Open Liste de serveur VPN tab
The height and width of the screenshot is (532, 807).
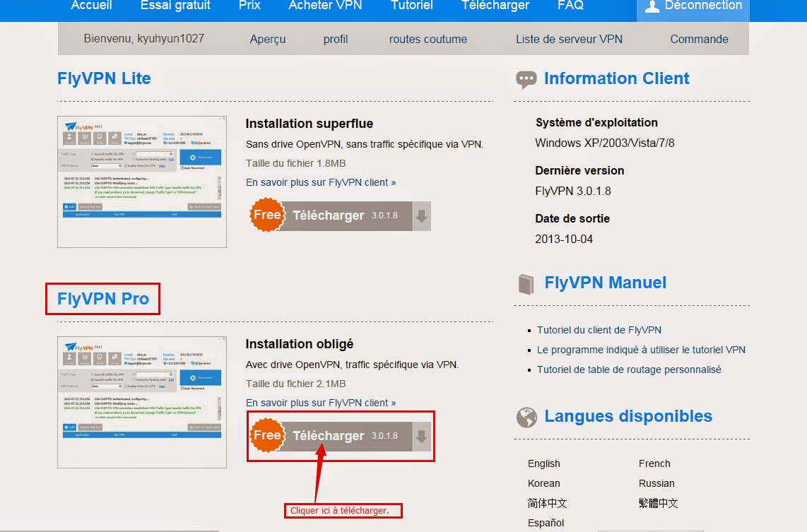pos(570,39)
